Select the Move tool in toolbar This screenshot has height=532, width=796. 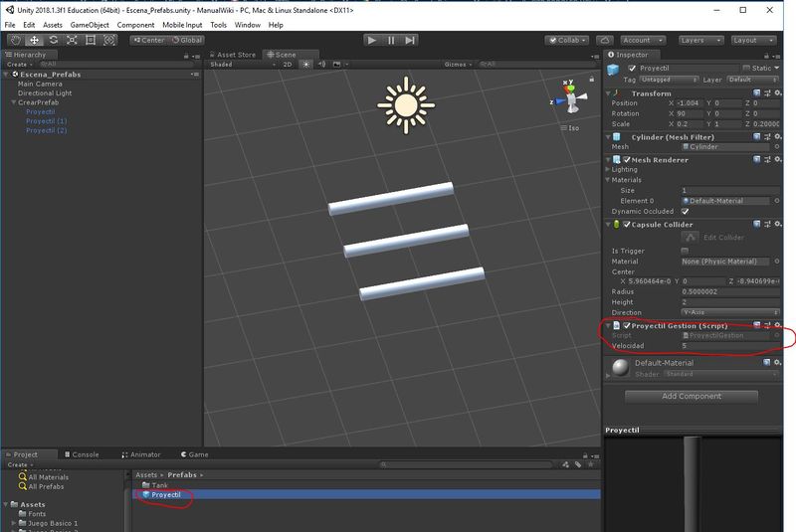click(x=34, y=40)
